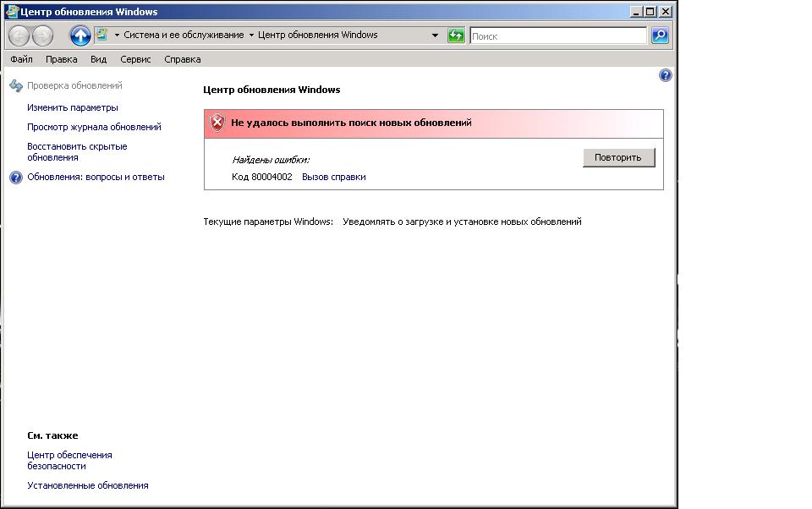The image size is (812, 509).
Task: Click Не удалось выполнить поиск новых обновлений heading
Action: [351, 123]
